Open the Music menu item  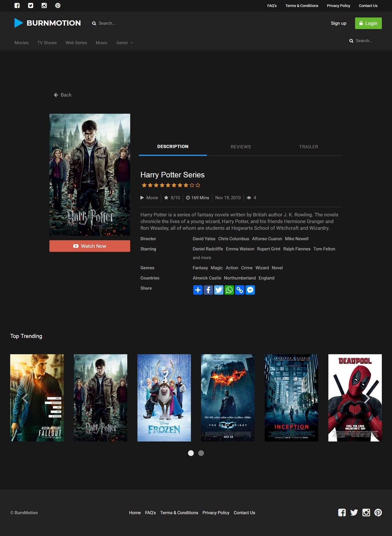click(x=102, y=43)
